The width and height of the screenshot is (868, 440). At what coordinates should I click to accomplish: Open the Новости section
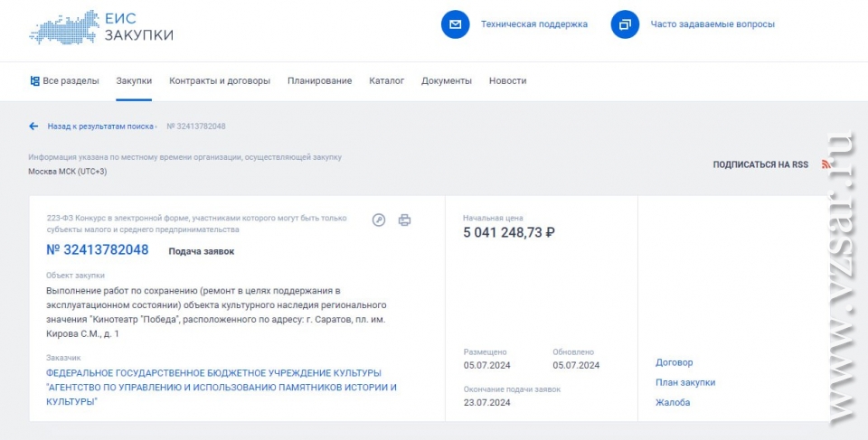click(507, 80)
